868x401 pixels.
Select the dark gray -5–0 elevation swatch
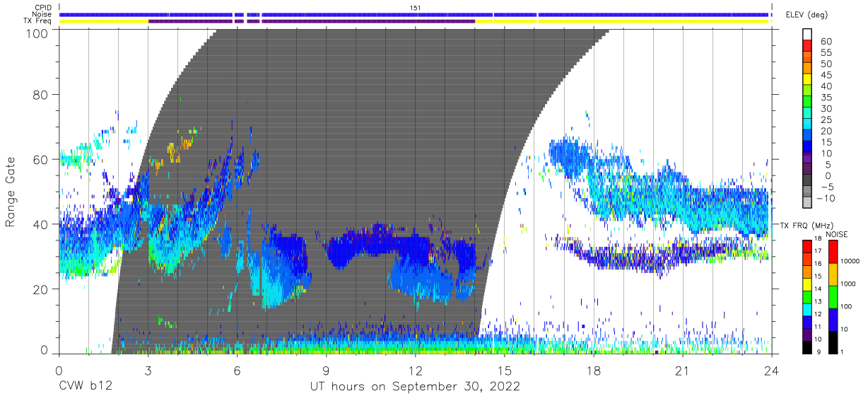tap(808, 181)
